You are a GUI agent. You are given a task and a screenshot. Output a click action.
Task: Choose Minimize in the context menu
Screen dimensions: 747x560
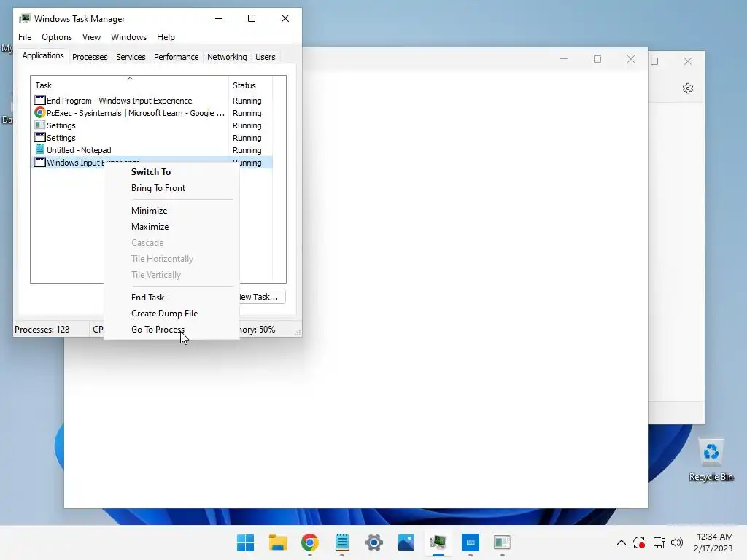(149, 211)
